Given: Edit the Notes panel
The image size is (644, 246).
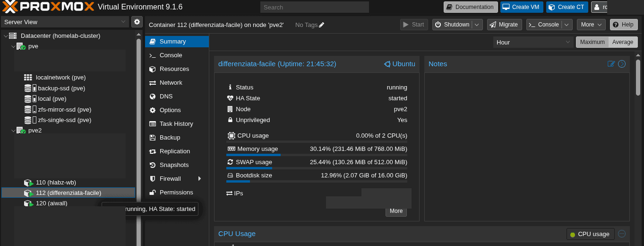Looking at the screenshot, I should point(611,64).
